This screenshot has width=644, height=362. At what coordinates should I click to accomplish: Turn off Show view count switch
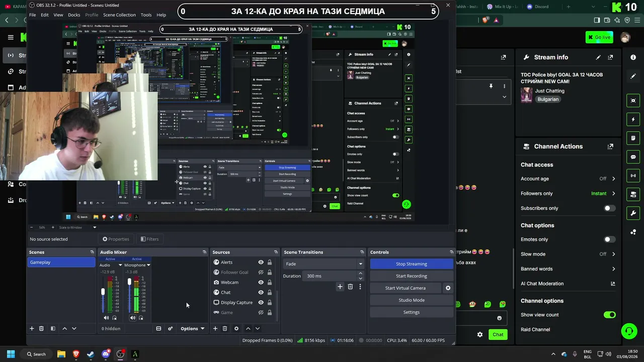pyautogui.click(x=609, y=315)
